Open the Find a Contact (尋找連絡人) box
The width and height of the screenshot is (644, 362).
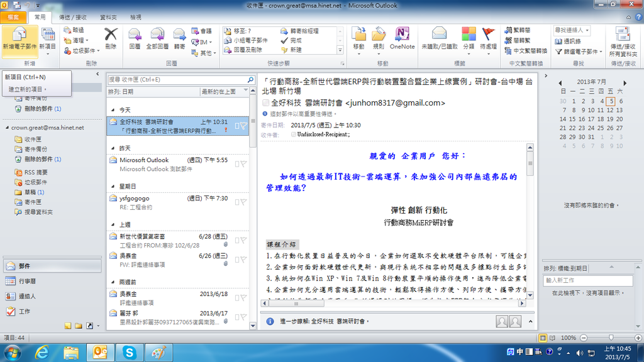click(x=572, y=30)
